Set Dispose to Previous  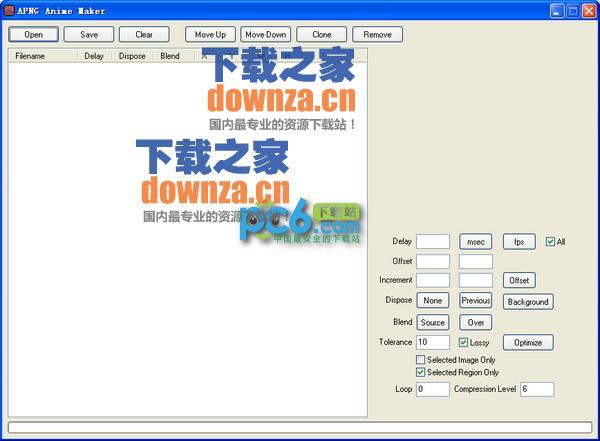click(476, 301)
